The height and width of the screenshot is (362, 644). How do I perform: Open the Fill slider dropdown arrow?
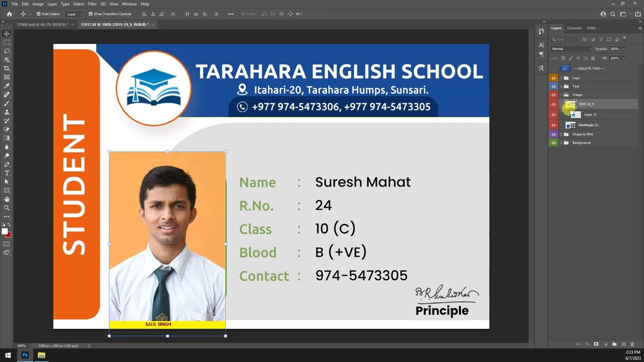tap(623, 58)
